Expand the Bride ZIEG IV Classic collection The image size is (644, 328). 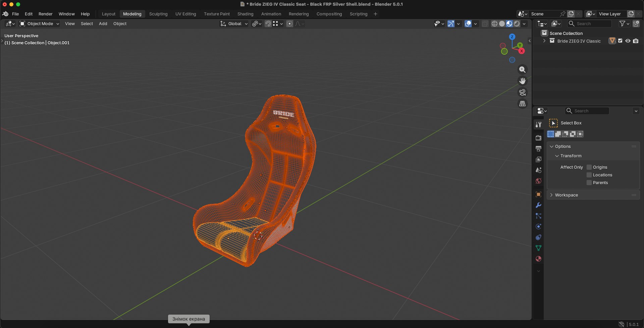pyautogui.click(x=544, y=41)
